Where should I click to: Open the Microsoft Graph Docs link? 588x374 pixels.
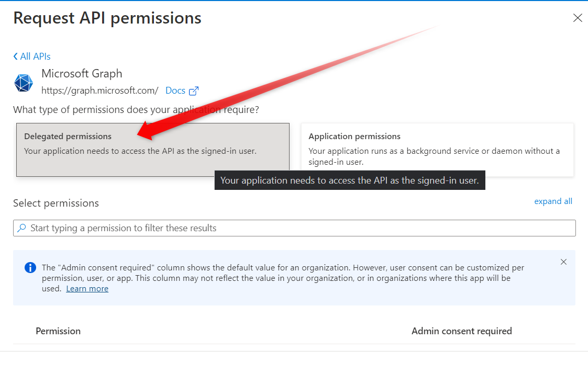tap(175, 90)
